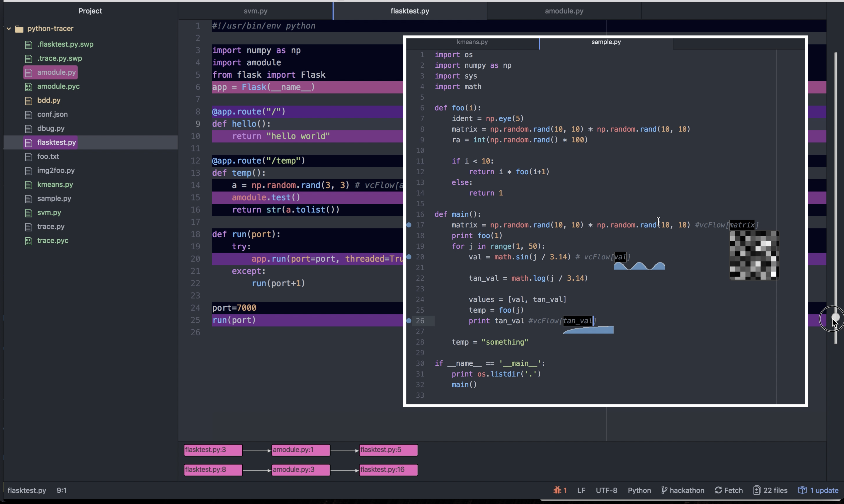Click the 1 update package icon
This screenshot has height=504, width=844.
point(802,490)
